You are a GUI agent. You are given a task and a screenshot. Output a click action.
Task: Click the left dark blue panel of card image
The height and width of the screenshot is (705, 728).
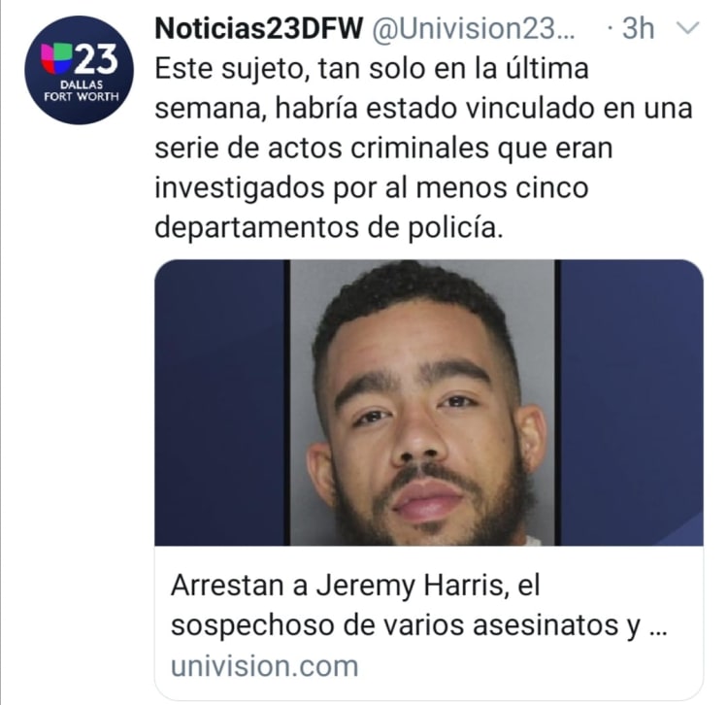219,403
